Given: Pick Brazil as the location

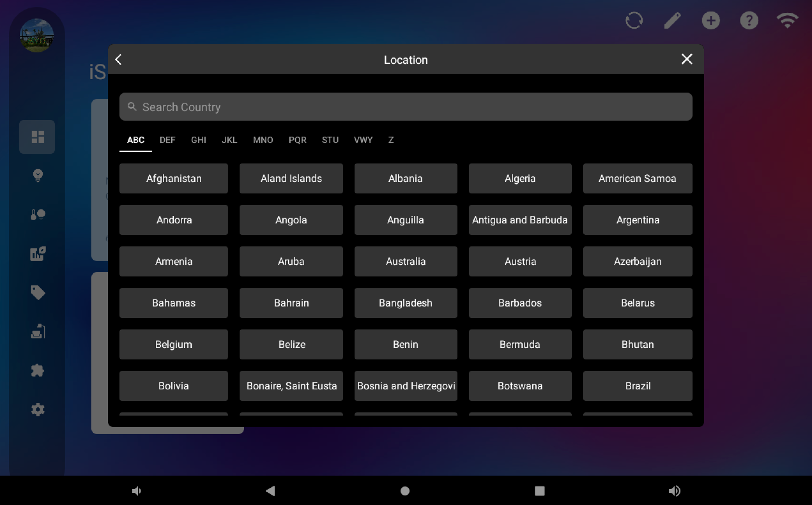Looking at the screenshot, I should click(x=637, y=386).
